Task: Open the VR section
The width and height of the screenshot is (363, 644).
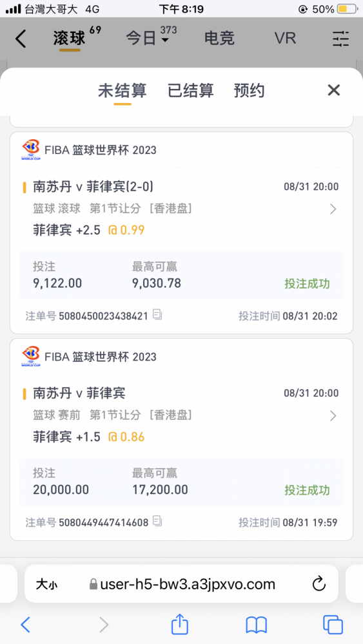Action: pos(285,39)
